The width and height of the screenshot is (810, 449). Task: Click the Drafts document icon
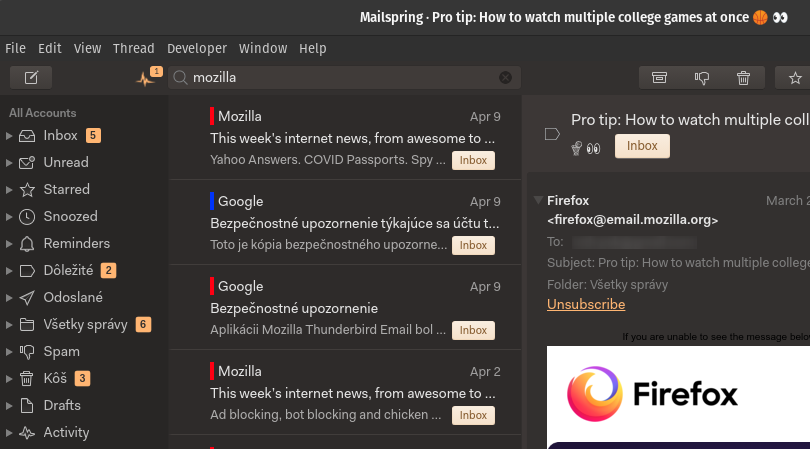click(x=27, y=406)
